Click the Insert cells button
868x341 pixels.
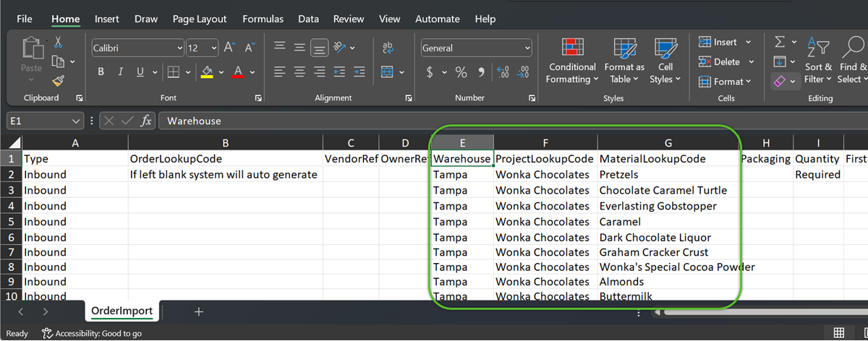pyautogui.click(x=726, y=42)
